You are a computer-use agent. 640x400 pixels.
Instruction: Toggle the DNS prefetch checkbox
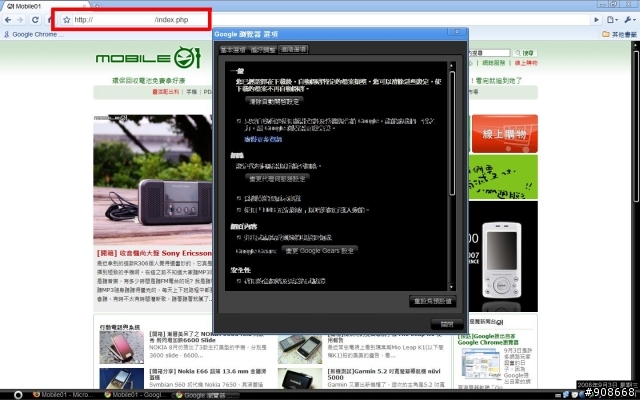click(x=239, y=210)
